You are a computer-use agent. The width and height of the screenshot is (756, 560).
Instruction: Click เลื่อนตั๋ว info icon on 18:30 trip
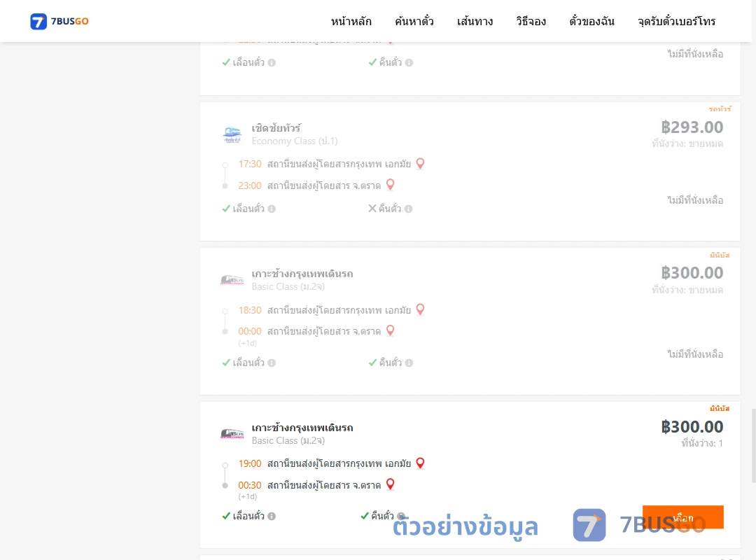(x=272, y=363)
